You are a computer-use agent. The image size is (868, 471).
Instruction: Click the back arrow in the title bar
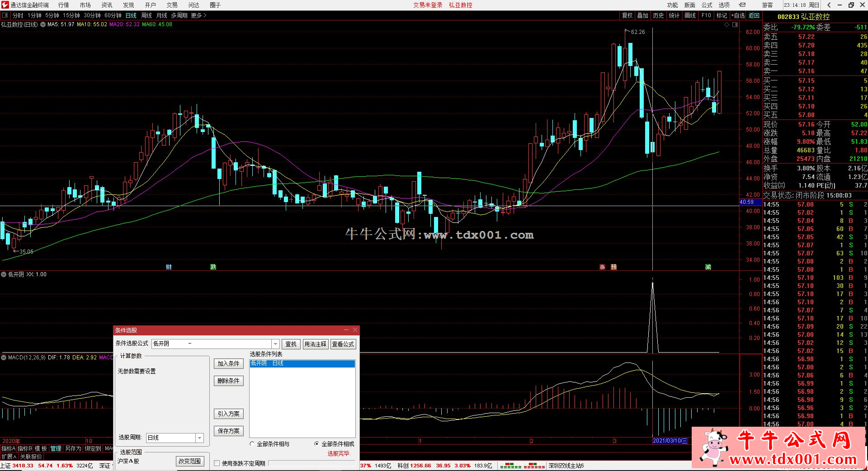829,5
